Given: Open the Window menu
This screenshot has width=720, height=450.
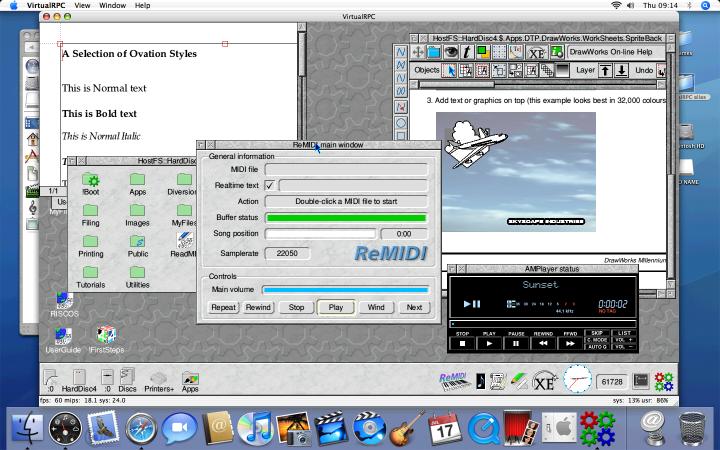Looking at the screenshot, I should tap(113, 5).
